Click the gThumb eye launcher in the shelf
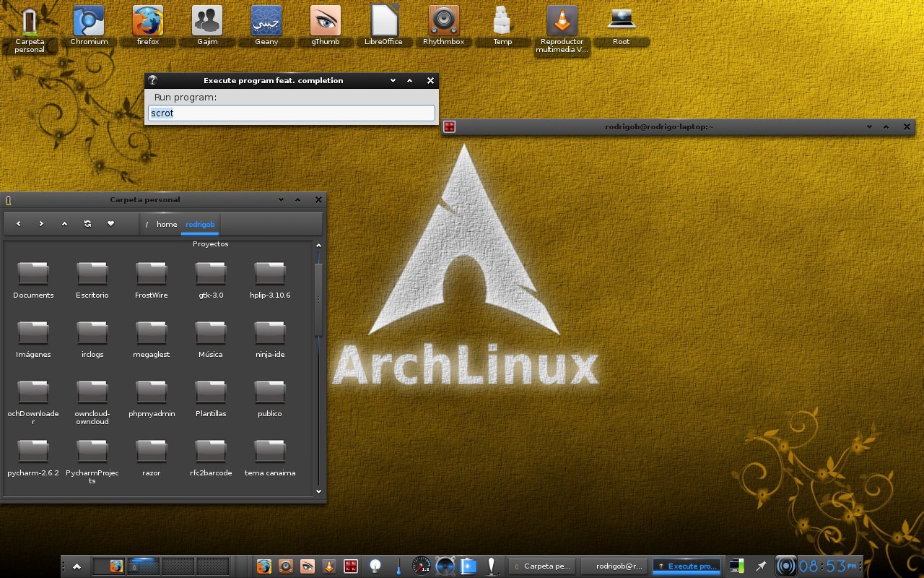The image size is (924, 578). (x=308, y=566)
